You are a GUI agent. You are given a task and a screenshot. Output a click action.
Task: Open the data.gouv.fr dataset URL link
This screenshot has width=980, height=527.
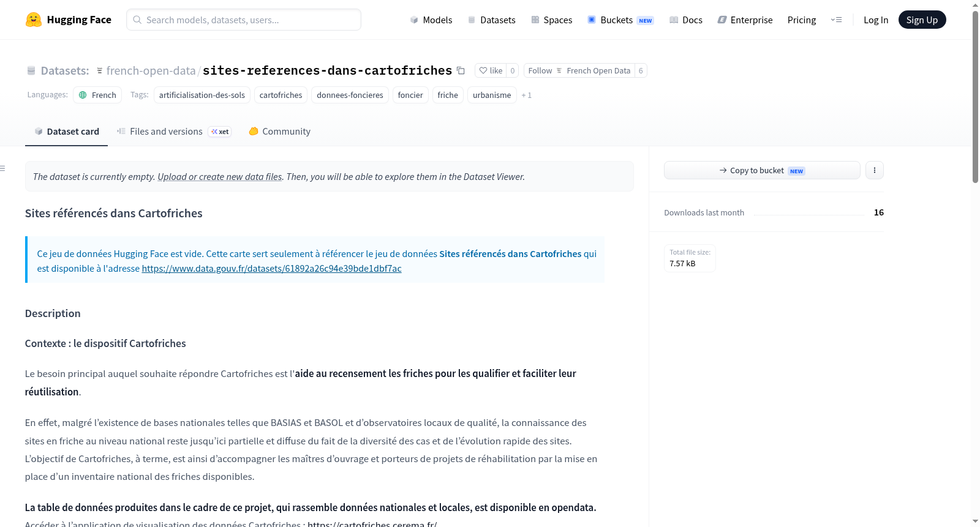[272, 268]
